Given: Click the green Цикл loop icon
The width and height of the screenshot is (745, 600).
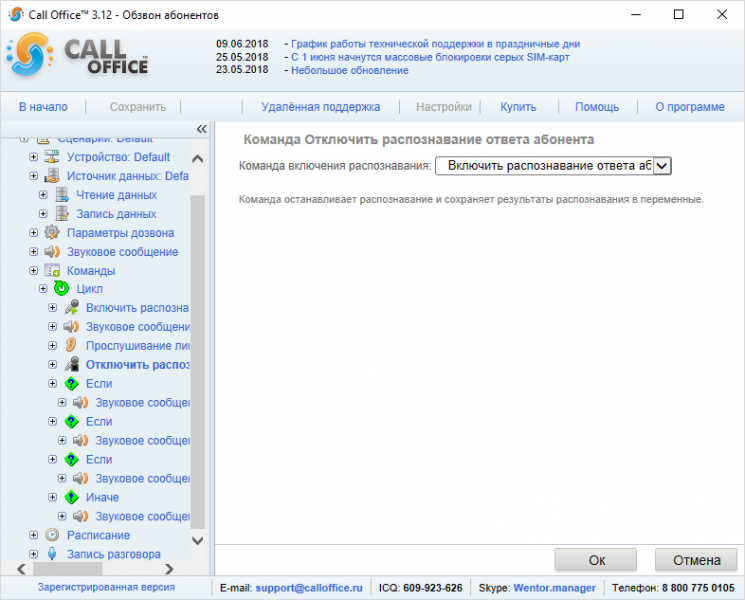Looking at the screenshot, I should point(62,288).
